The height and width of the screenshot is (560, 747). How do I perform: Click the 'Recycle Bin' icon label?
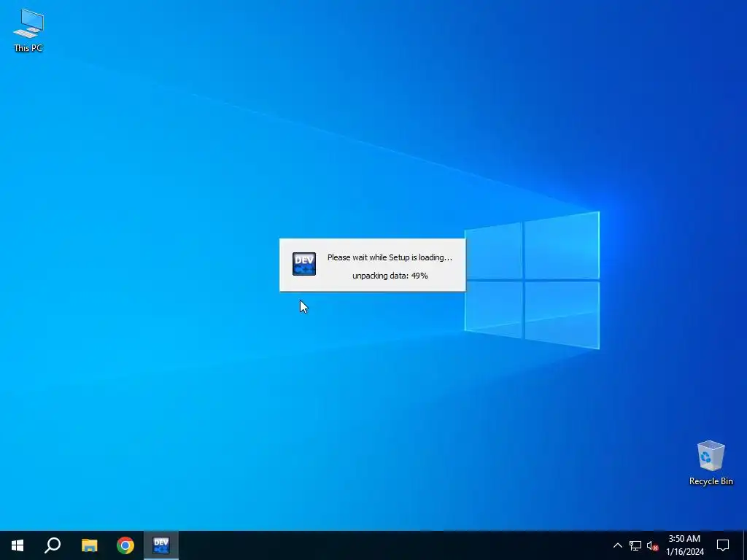(711, 481)
